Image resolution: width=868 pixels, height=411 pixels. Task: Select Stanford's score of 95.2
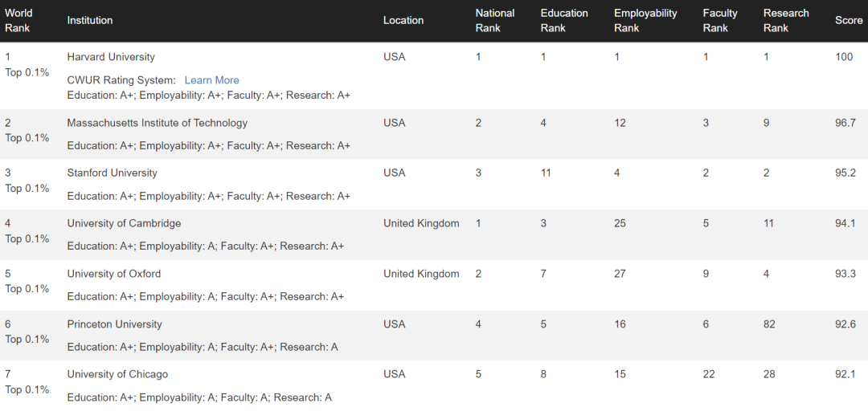[x=845, y=173]
